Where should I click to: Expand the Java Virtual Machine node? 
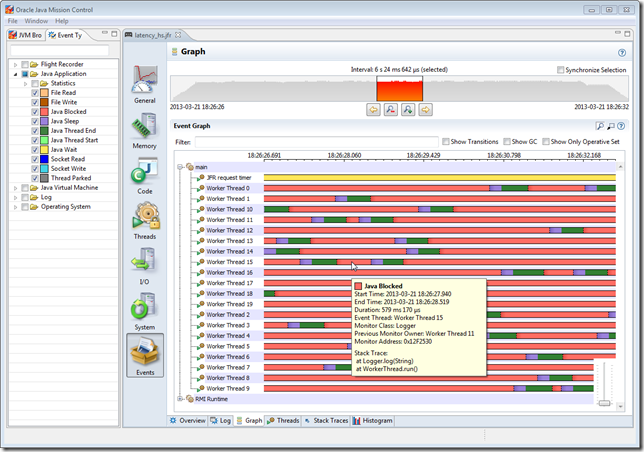(x=15, y=188)
